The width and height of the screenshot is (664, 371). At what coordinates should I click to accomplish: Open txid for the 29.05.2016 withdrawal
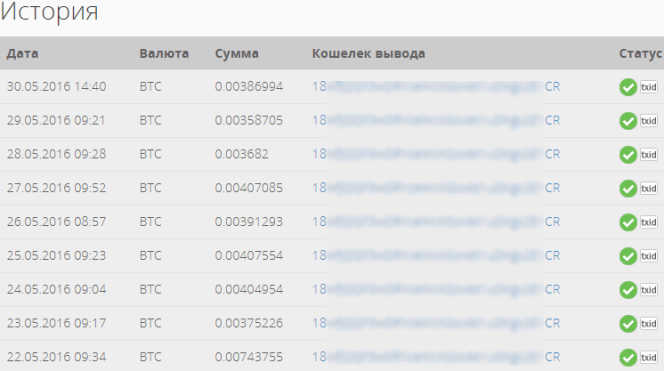coord(649,121)
